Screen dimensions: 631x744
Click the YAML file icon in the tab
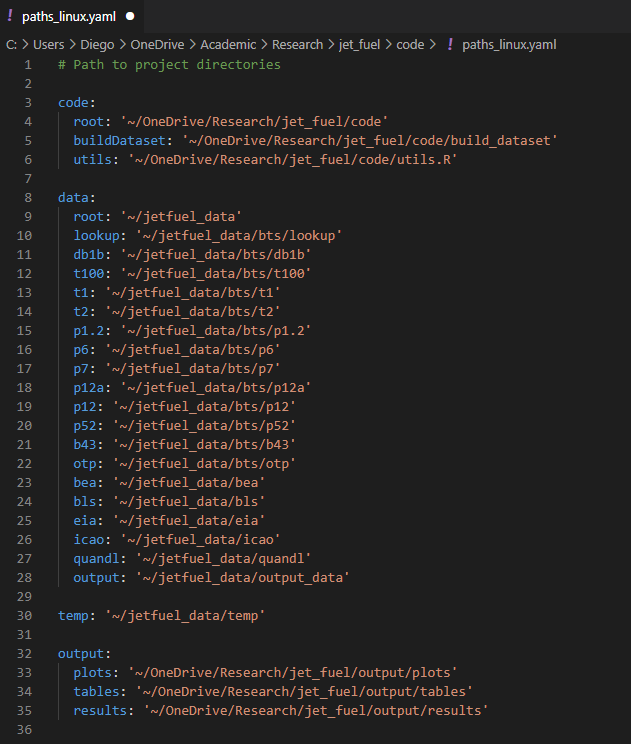(x=10, y=17)
